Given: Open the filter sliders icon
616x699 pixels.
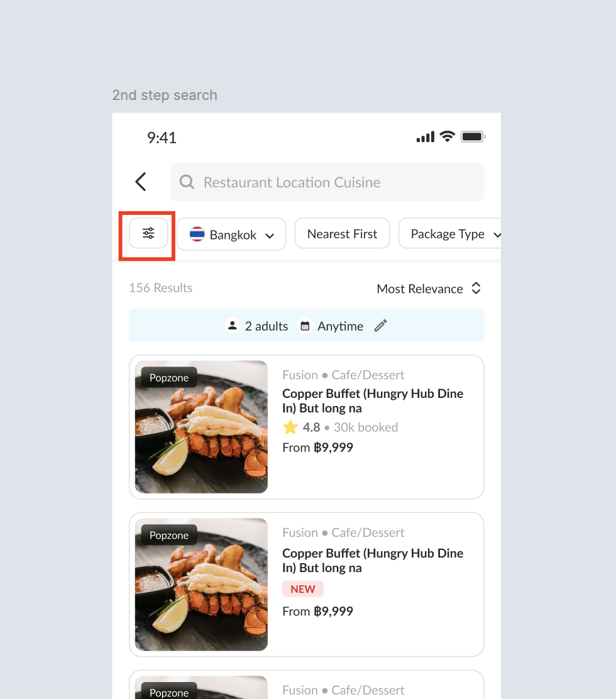Looking at the screenshot, I should coord(148,233).
